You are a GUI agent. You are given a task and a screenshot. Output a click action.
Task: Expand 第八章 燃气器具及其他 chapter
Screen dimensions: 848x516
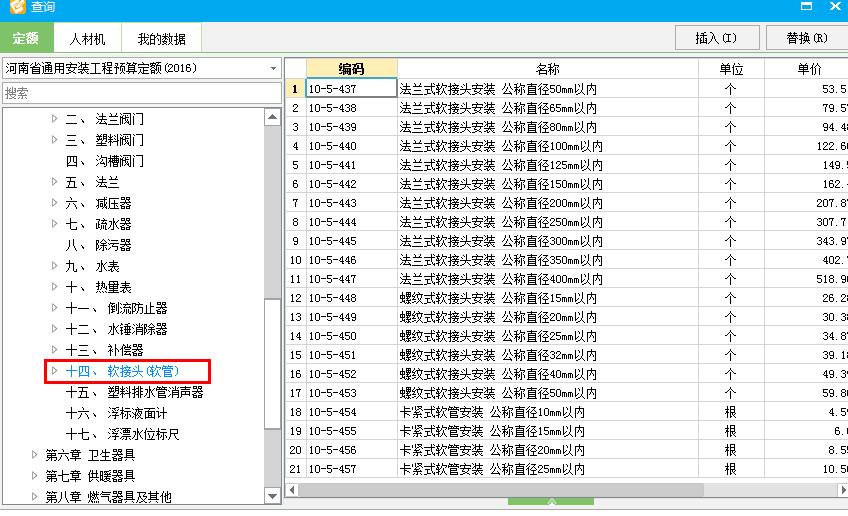(x=34, y=496)
